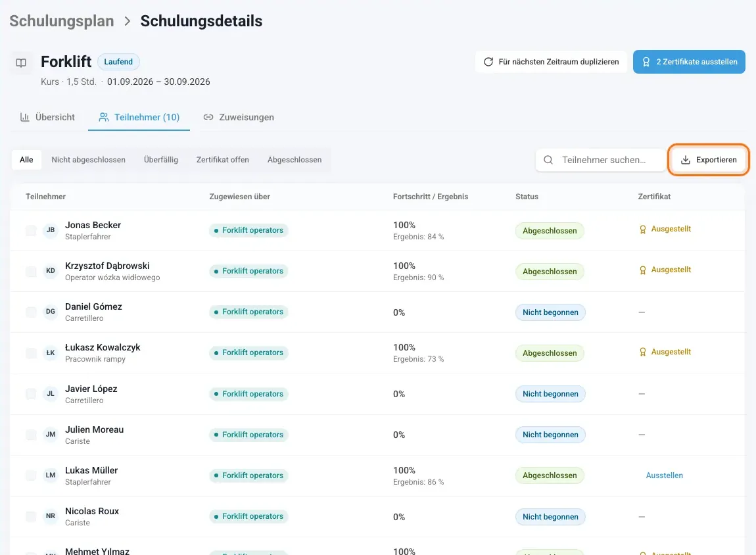Click the KD avatar icon

click(51, 271)
